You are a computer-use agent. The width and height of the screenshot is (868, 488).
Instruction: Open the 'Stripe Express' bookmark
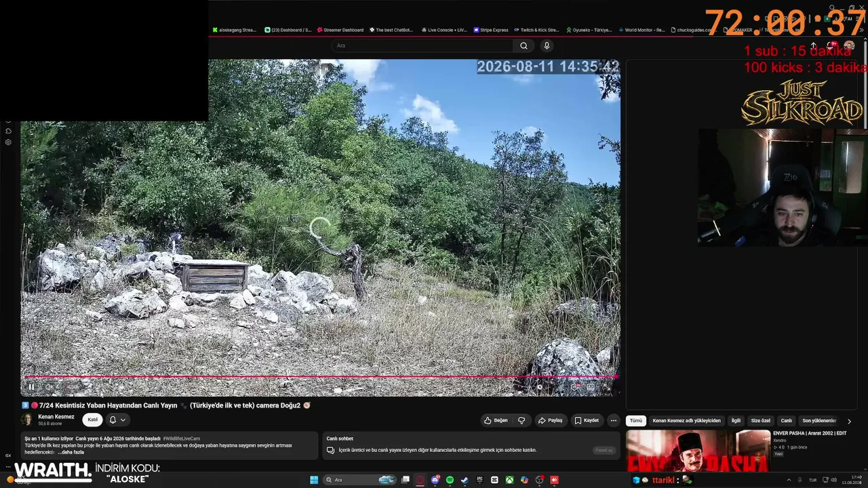(492, 30)
